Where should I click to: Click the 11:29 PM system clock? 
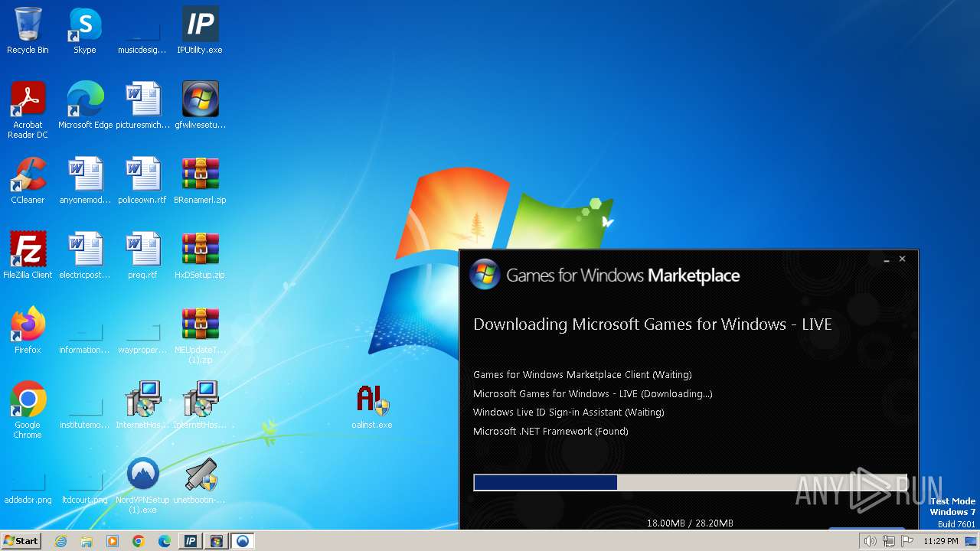[941, 541]
